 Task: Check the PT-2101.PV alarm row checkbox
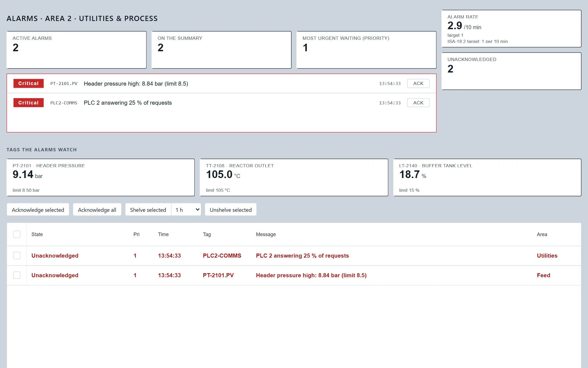17,275
